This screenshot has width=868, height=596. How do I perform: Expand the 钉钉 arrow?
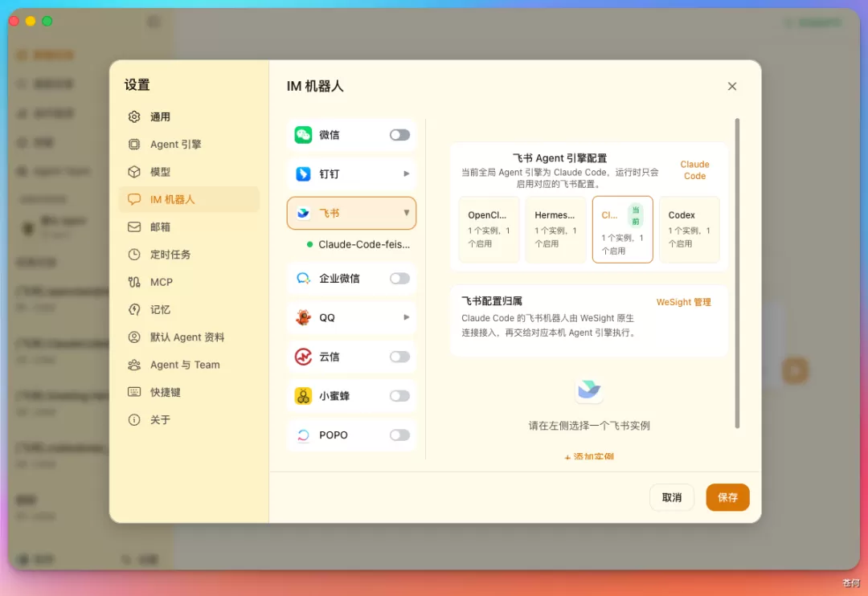(407, 173)
